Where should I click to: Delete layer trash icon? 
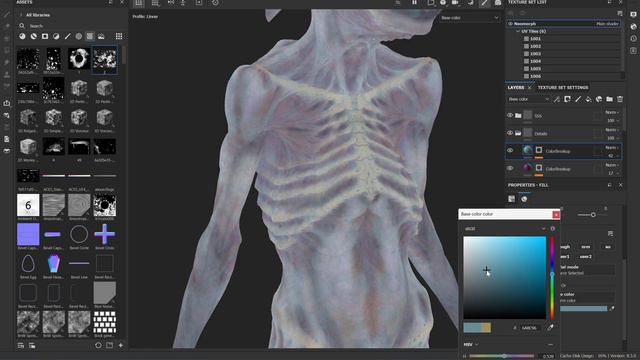[x=620, y=99]
